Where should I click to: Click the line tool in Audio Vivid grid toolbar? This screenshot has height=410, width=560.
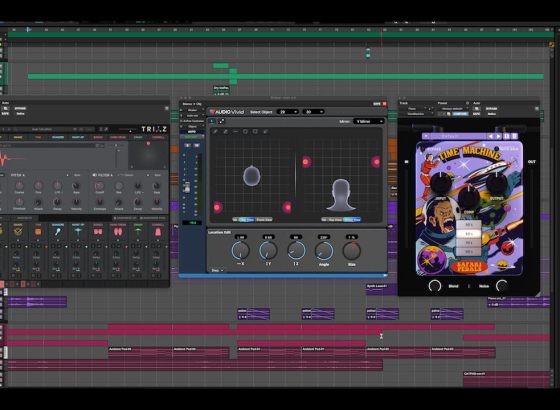(235, 131)
